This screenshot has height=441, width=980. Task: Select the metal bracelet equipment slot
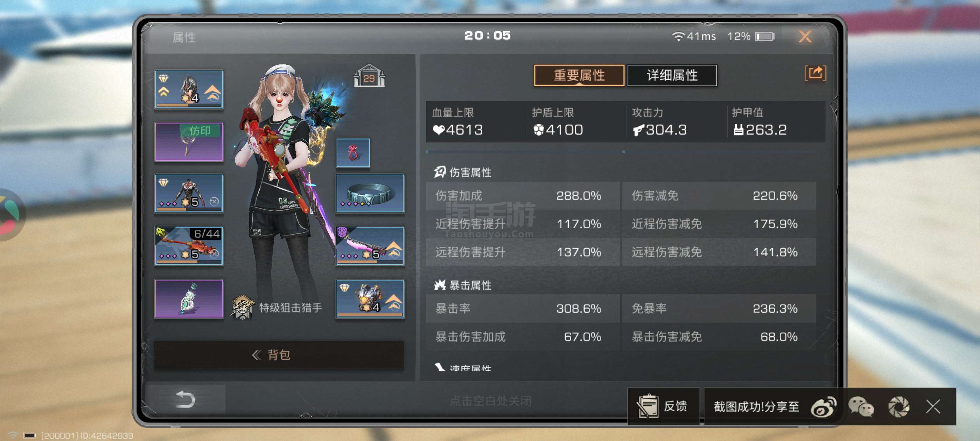tap(370, 193)
